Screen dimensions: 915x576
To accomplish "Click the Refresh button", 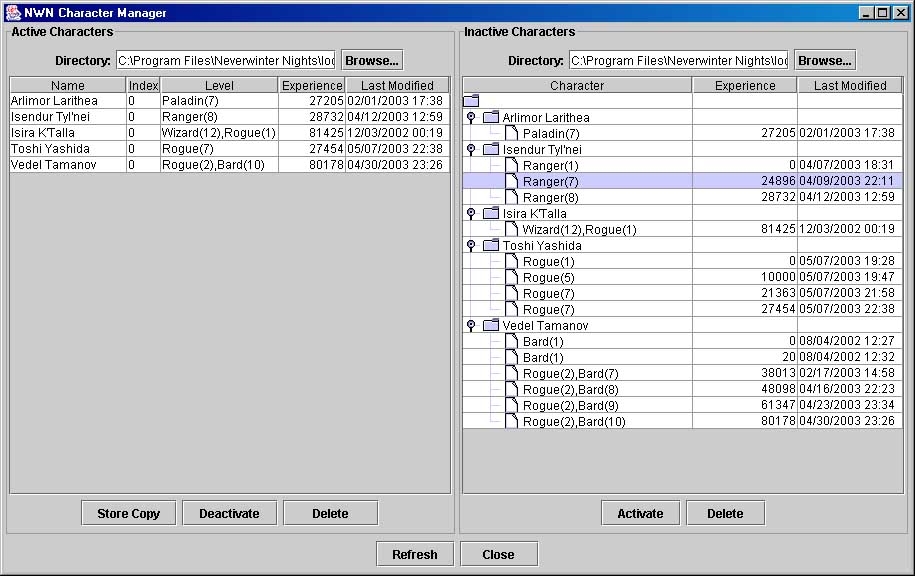I will click(x=414, y=554).
